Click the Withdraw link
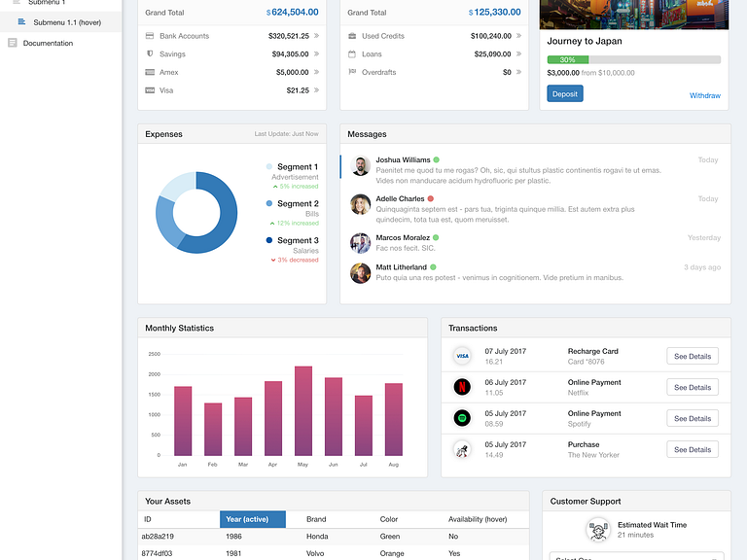Screen dimensions: 747x560 [x=704, y=95]
